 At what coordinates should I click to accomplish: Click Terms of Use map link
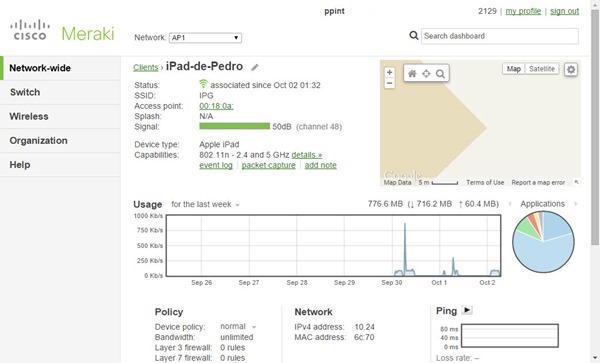[485, 182]
